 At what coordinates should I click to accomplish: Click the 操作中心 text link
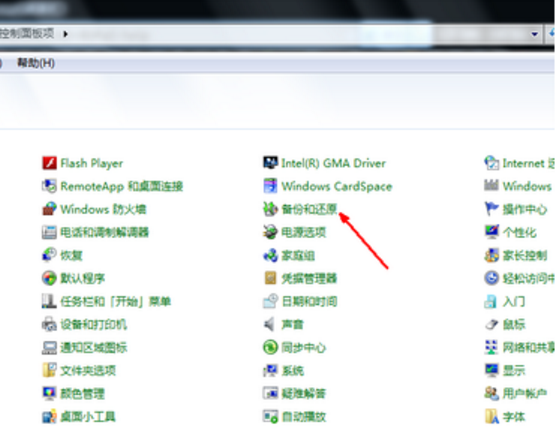click(x=525, y=209)
